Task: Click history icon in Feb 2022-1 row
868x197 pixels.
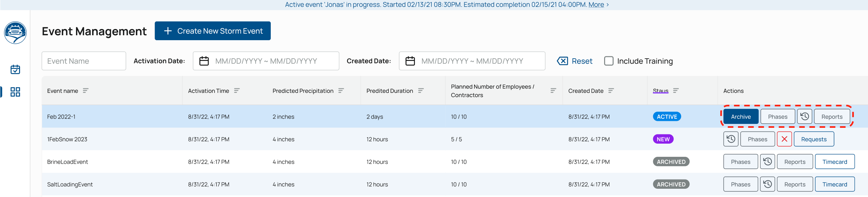Action: pyautogui.click(x=804, y=117)
